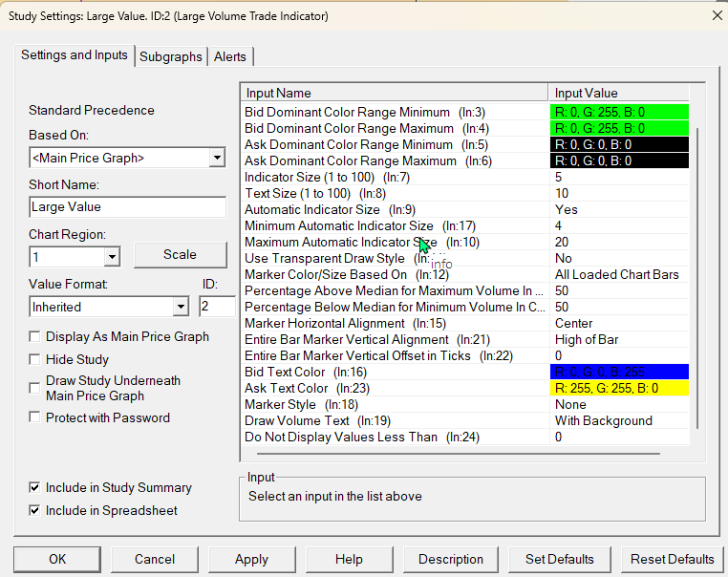Viewport: 728px width, 577px height.
Task: Select the All Loaded Chart Bars value
Action: (x=619, y=275)
